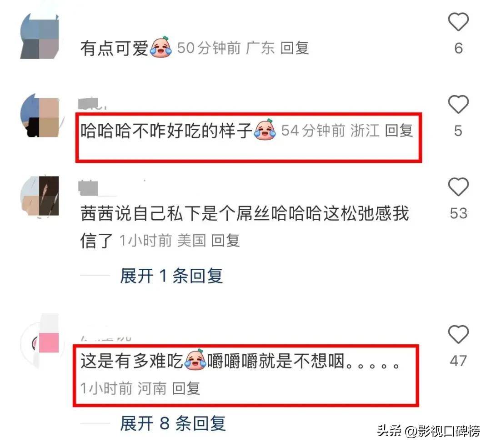Reply to the 有点可爱 comment
The width and height of the screenshot is (491, 448).
click(294, 48)
